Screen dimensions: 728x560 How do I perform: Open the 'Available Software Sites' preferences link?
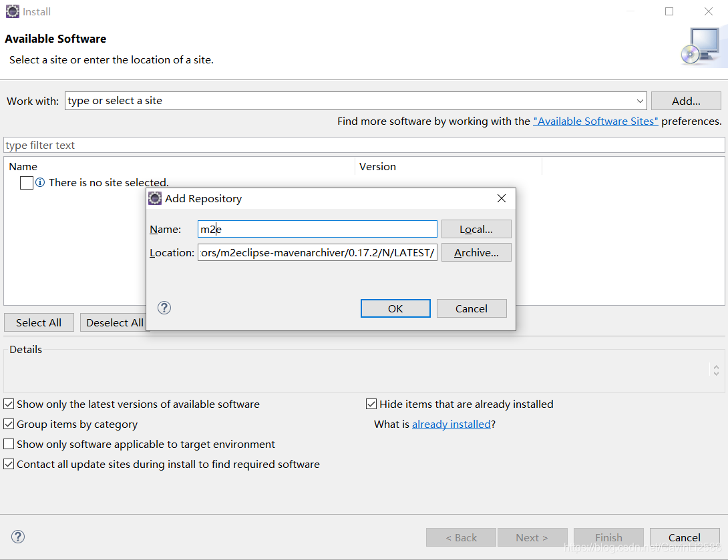coord(596,121)
